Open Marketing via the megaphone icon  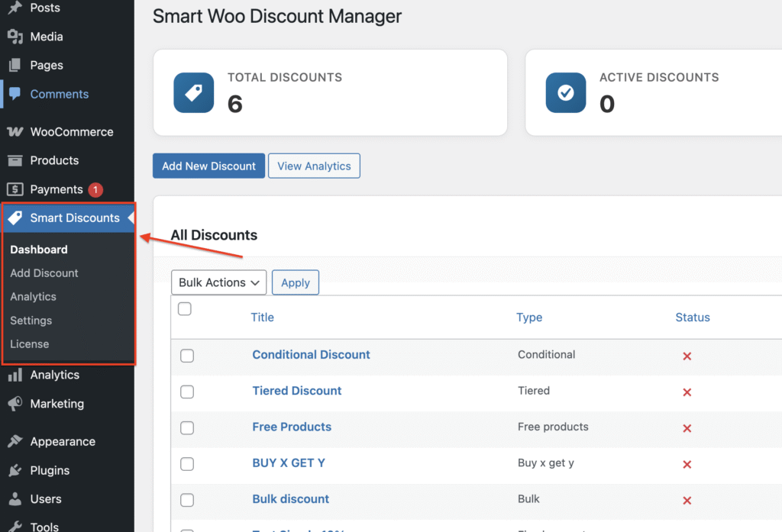coord(15,404)
